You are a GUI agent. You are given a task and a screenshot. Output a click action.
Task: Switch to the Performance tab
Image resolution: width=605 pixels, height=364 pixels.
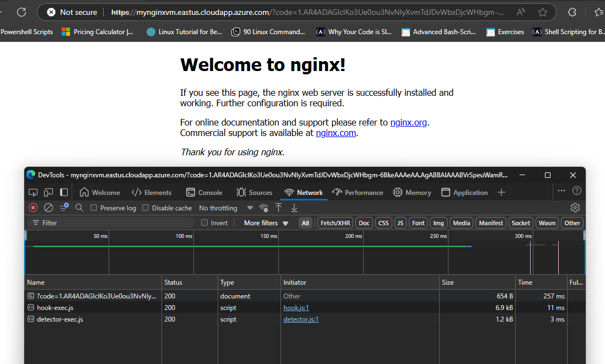(x=358, y=192)
